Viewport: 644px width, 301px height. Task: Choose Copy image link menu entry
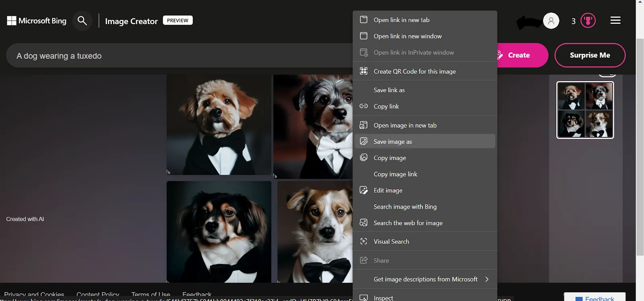[x=395, y=174]
